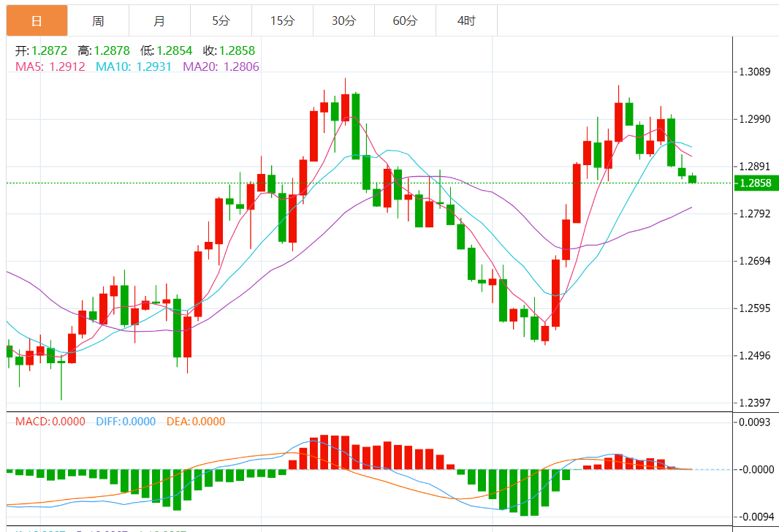
Task: Open the 15分 timeframe tab
Action: pyautogui.click(x=282, y=21)
